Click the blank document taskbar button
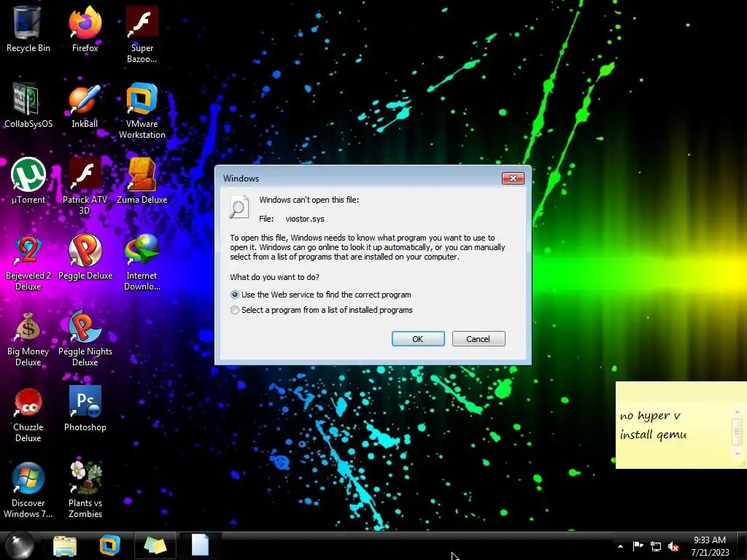747x560 pixels. click(x=200, y=545)
